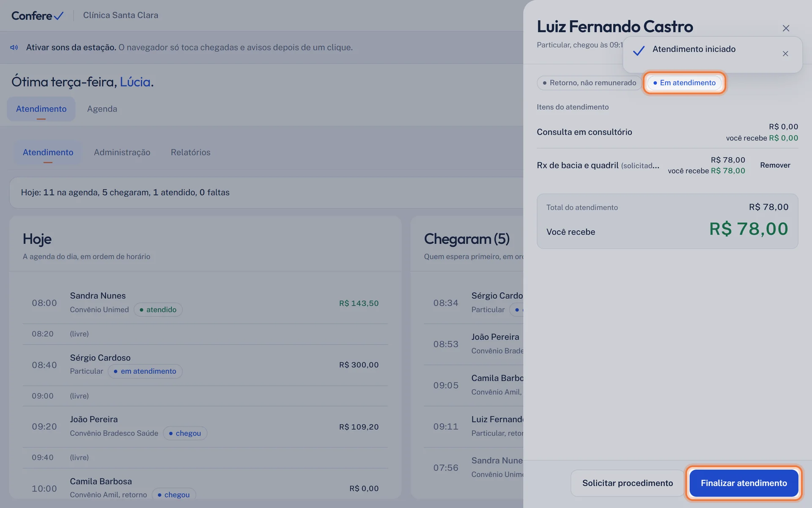The image size is (812, 508).
Task: Open the 07:56 Sandra arrival entry
Action: 474,467
